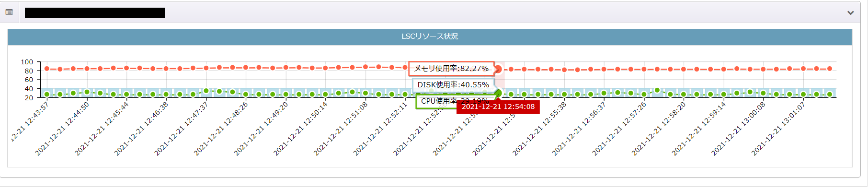Click the y-axis value 100

coord(27,62)
